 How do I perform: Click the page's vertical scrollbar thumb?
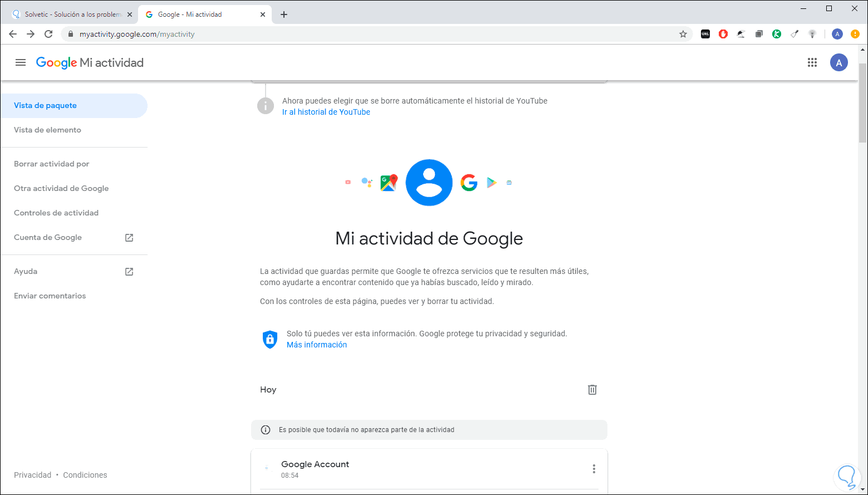pyautogui.click(x=862, y=103)
